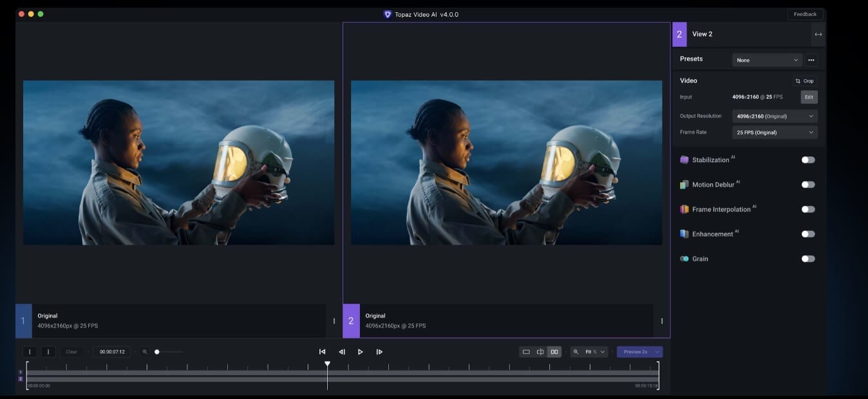Enable the Motion Deblur toggle

[x=808, y=185]
